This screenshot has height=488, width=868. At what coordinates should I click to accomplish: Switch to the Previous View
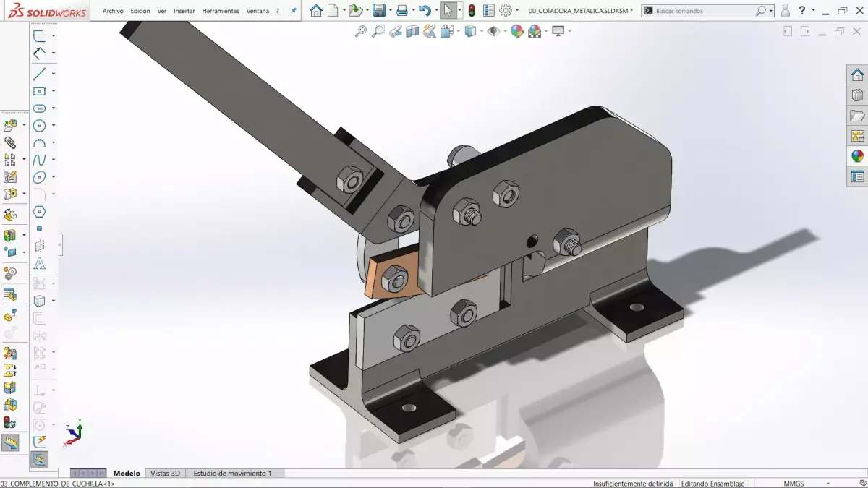pos(396,31)
